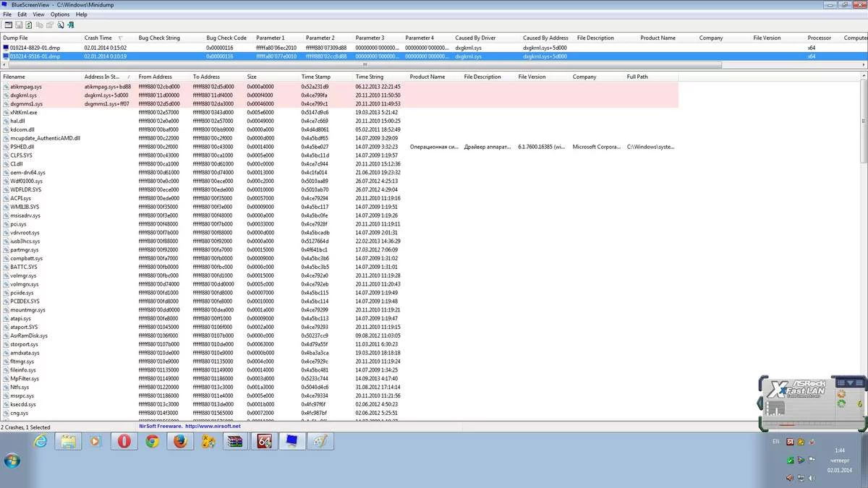Open Properties using the toolbar icon
The height and width of the screenshot is (488, 868).
[49, 25]
